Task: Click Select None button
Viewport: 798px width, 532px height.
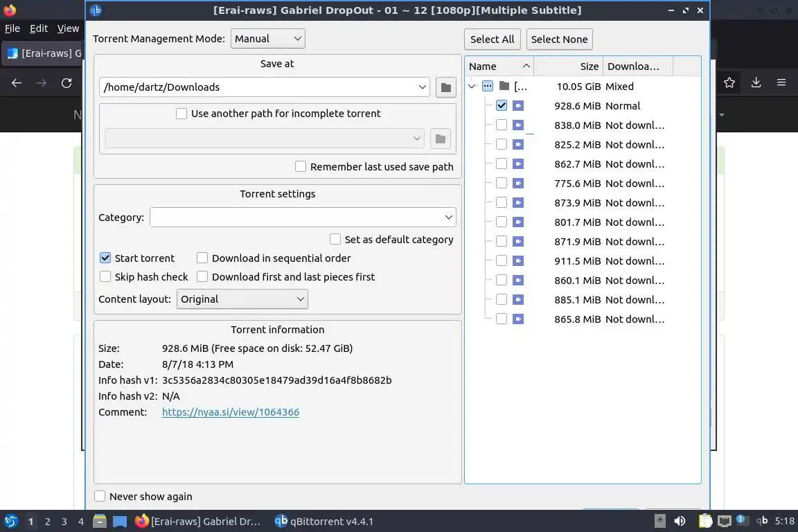Action: tap(559, 39)
